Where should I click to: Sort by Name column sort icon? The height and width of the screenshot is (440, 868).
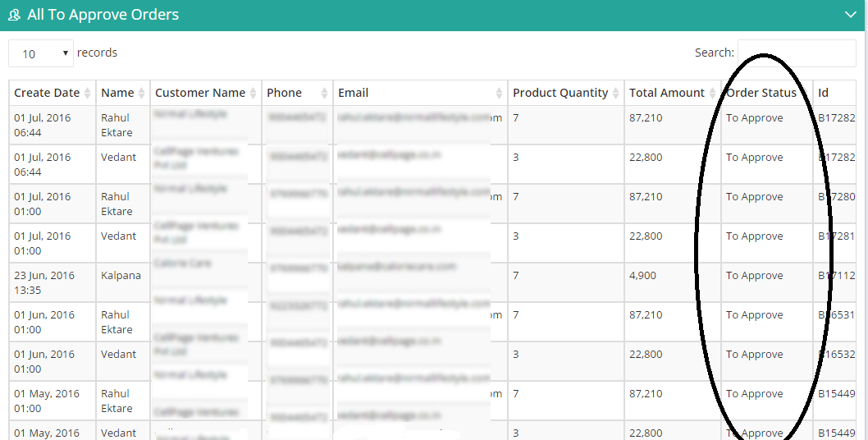point(142,93)
